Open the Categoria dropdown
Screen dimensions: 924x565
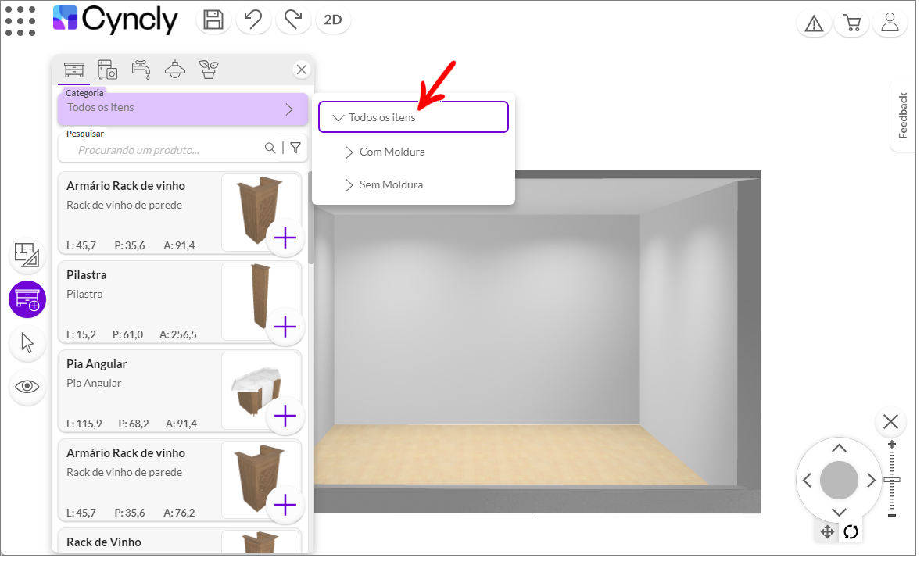183,109
